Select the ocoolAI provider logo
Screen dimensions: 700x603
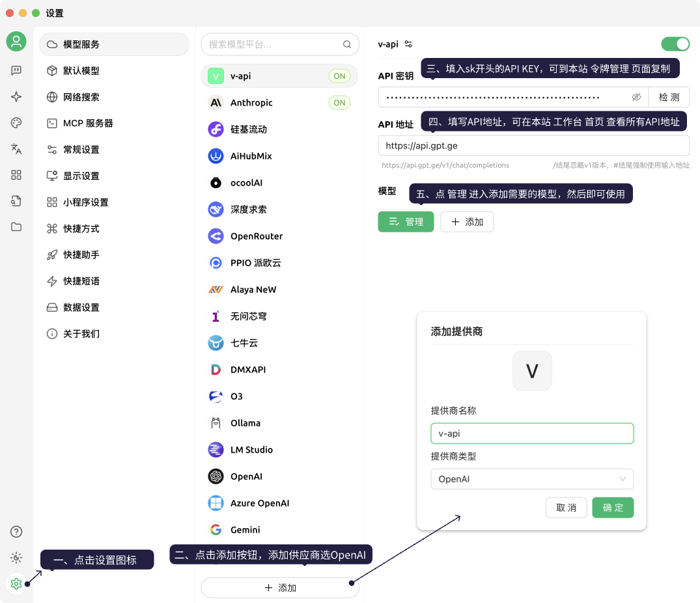point(216,183)
